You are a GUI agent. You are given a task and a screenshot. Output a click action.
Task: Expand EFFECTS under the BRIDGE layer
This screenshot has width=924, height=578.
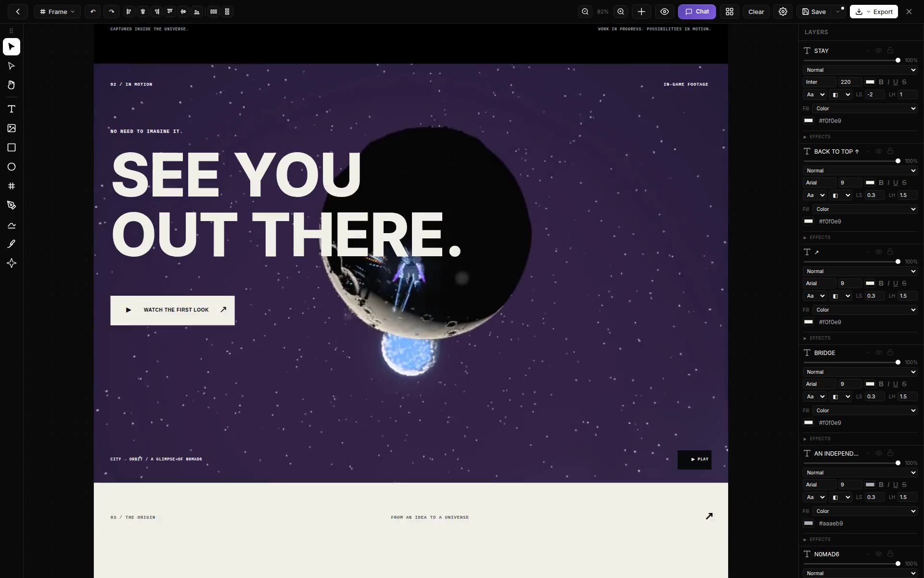pyautogui.click(x=817, y=439)
